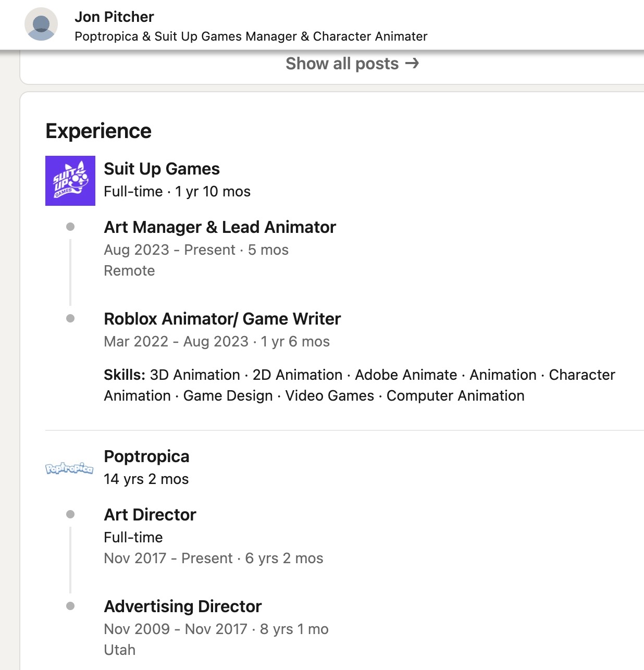Click the timeline dot beside Roblox Animator role
This screenshot has height=670, width=644.
(70, 317)
